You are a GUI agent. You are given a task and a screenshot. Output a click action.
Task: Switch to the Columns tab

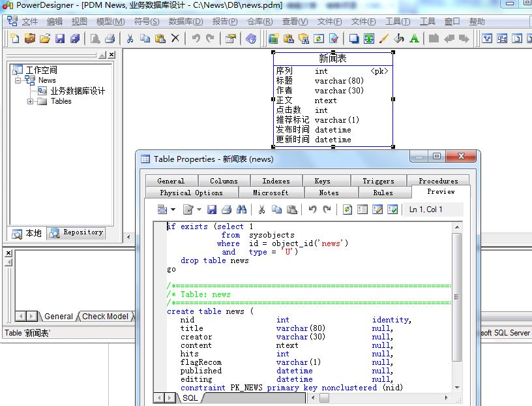coord(224,181)
